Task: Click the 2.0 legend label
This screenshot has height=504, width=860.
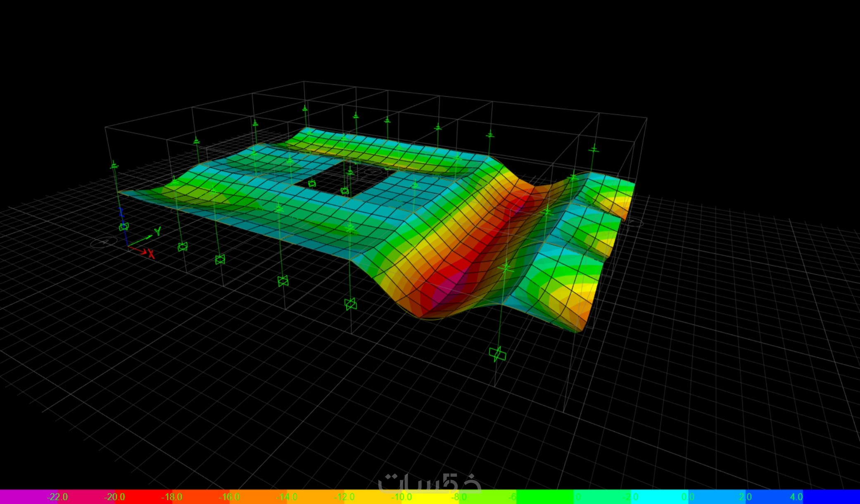Action: 745,497
